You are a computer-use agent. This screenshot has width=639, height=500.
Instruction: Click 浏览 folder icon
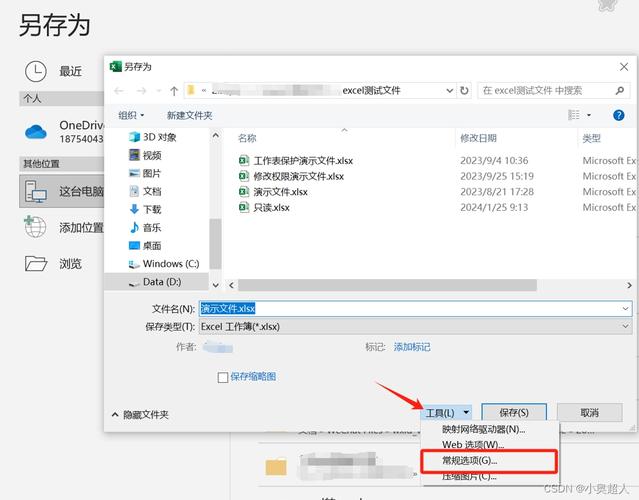tap(36, 263)
